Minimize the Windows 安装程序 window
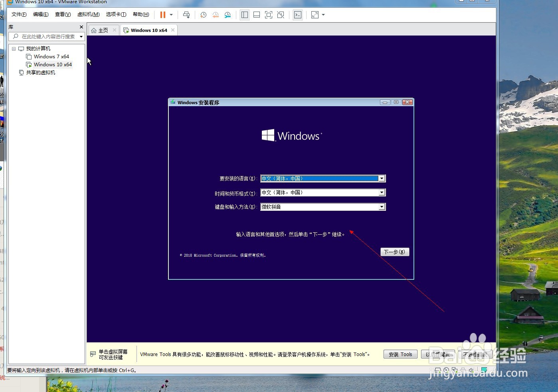Viewport: 558px width, 392px height. (385, 102)
